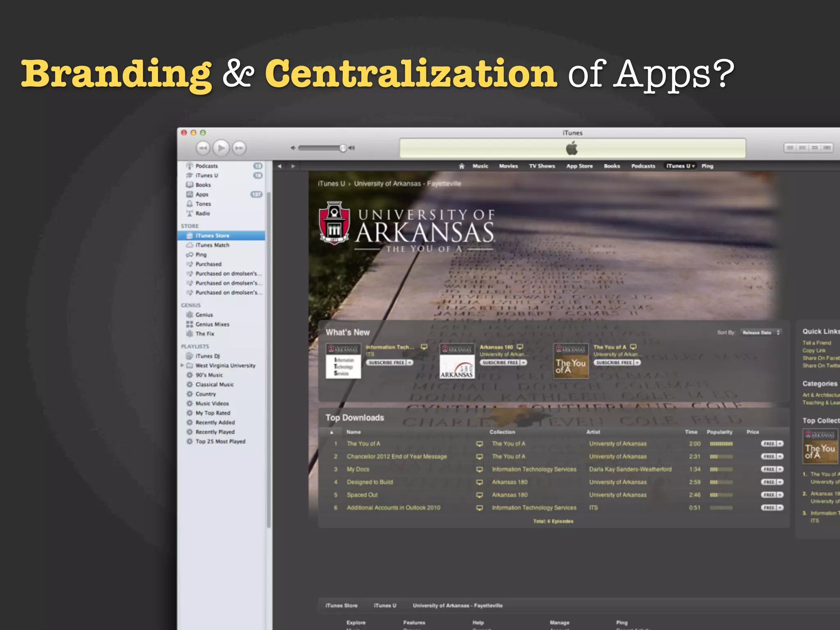Select the Classical Music playlist

(x=221, y=384)
